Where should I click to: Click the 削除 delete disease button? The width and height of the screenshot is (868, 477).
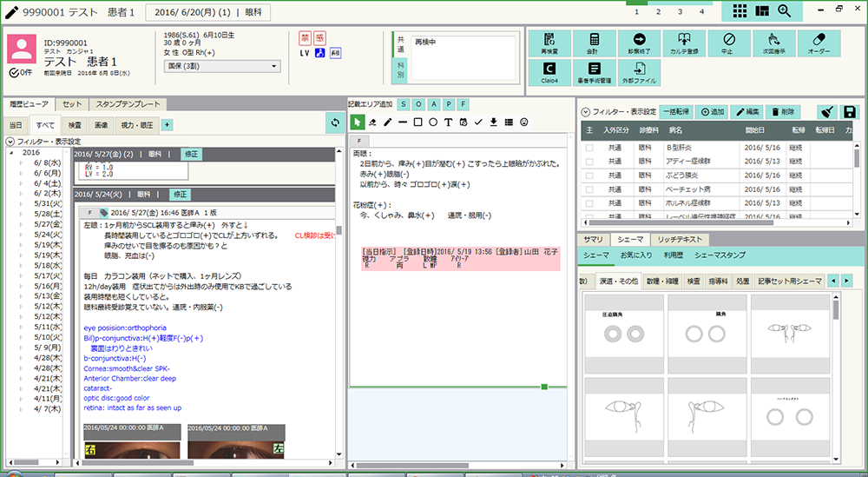click(783, 112)
